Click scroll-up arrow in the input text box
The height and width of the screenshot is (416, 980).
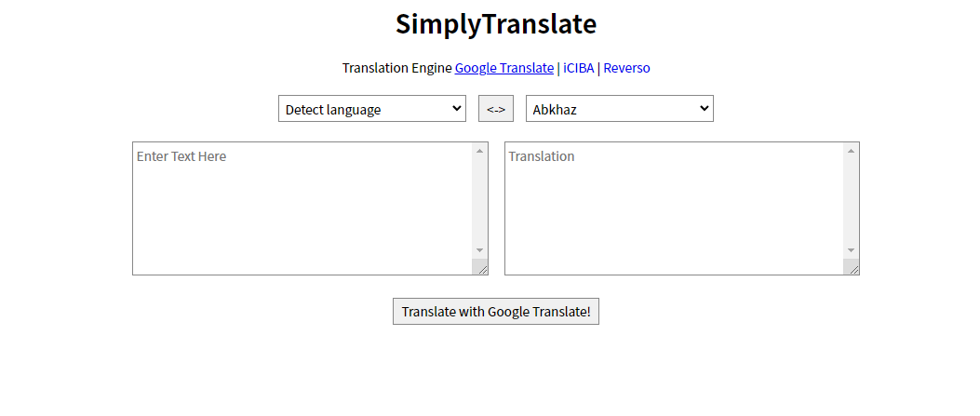tap(480, 151)
